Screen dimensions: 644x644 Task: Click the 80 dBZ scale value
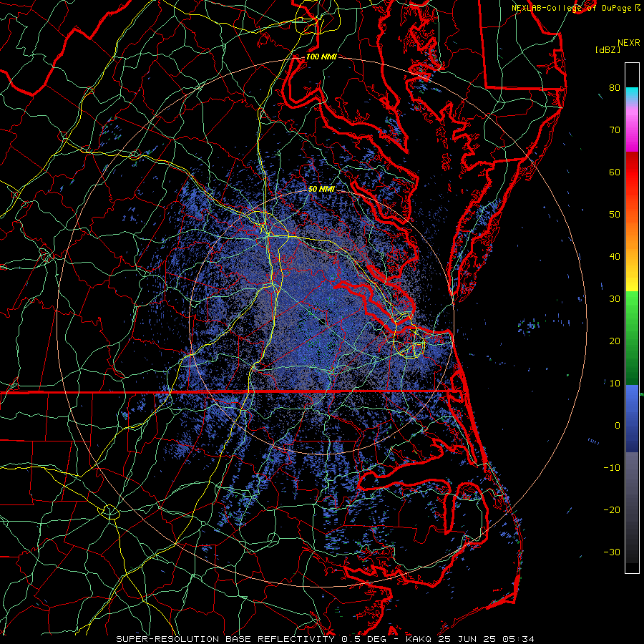[x=615, y=87]
